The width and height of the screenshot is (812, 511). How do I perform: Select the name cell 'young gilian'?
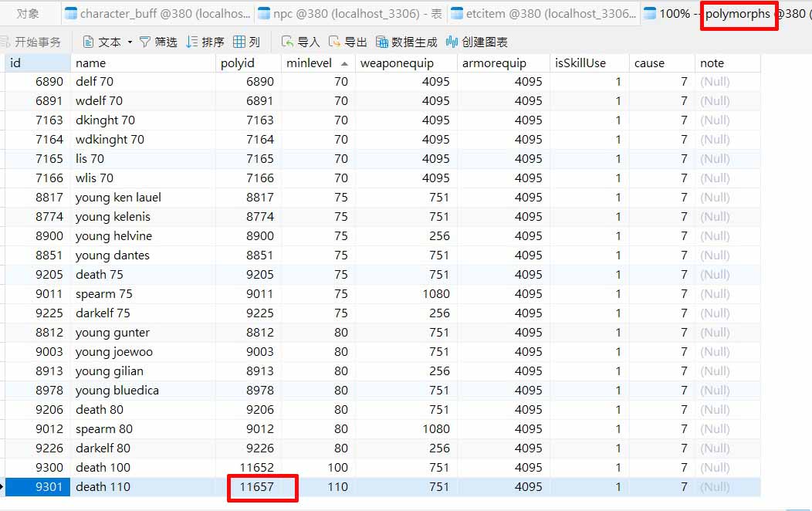click(143, 371)
